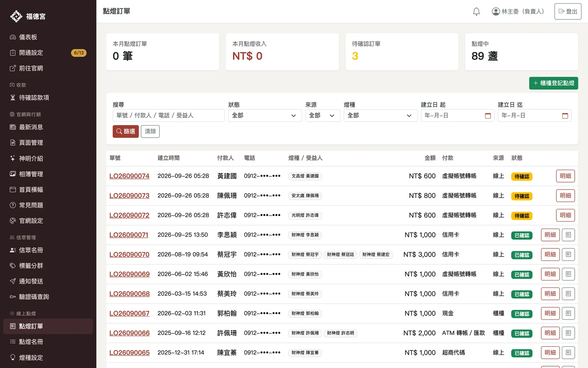Go to 開通設定 in sidebar
Screen dimensions: 588x368
pyautogui.click(x=48, y=53)
